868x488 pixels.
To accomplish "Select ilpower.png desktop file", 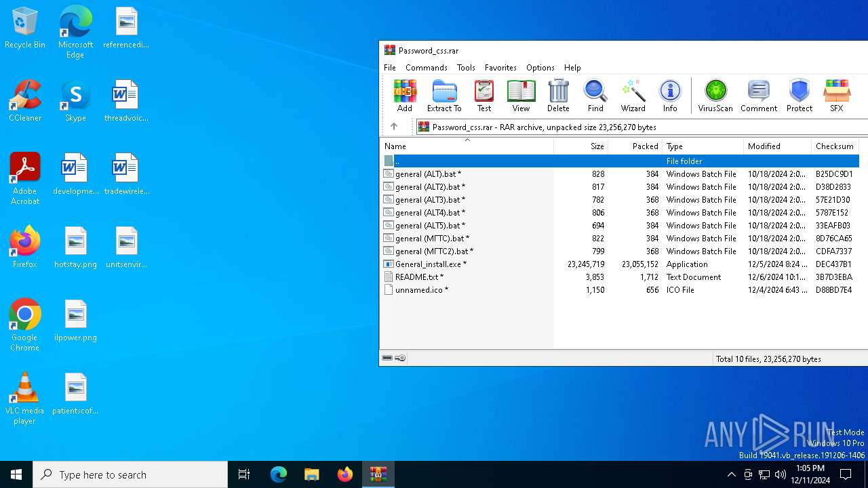I will pos(75,321).
